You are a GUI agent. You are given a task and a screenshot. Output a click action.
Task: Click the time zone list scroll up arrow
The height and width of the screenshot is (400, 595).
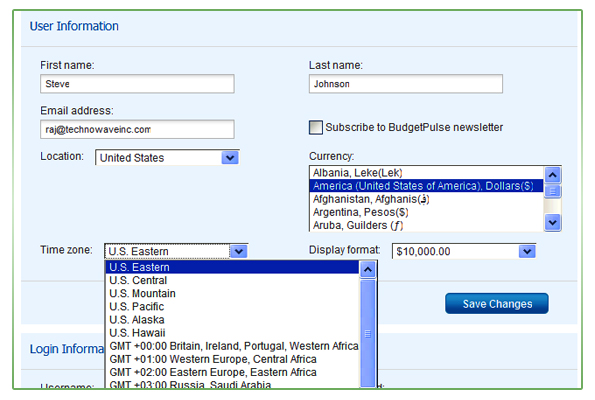pos(367,270)
